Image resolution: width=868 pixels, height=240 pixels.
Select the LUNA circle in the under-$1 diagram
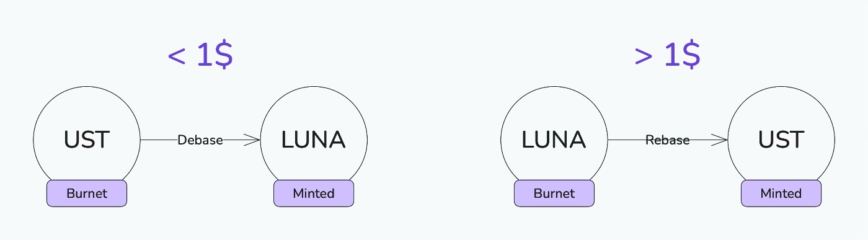click(314, 140)
